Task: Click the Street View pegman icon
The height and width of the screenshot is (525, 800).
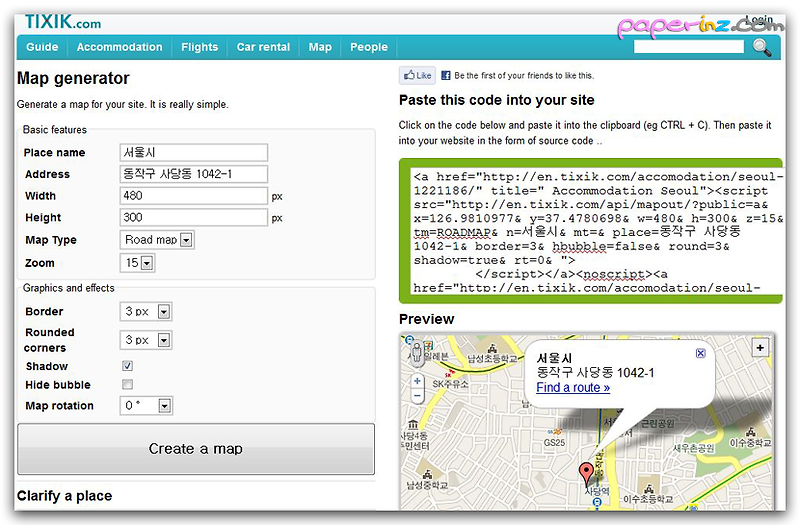Action: pos(417,353)
